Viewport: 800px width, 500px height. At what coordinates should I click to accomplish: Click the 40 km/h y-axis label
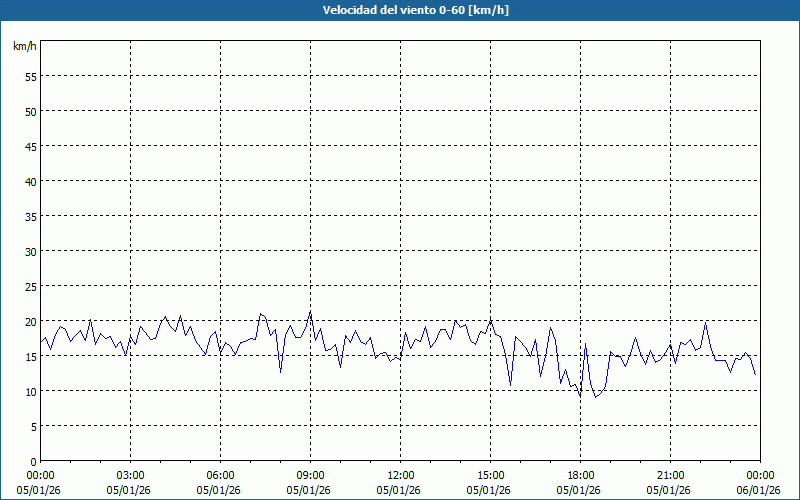point(30,181)
